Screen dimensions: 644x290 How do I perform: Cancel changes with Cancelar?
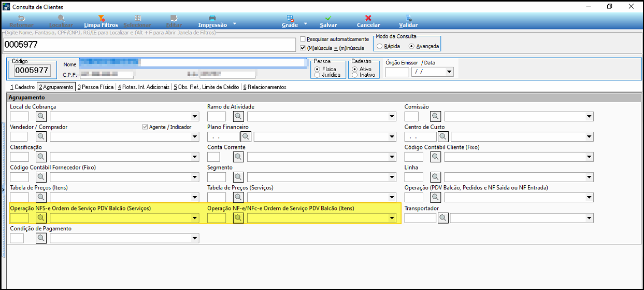point(368,21)
